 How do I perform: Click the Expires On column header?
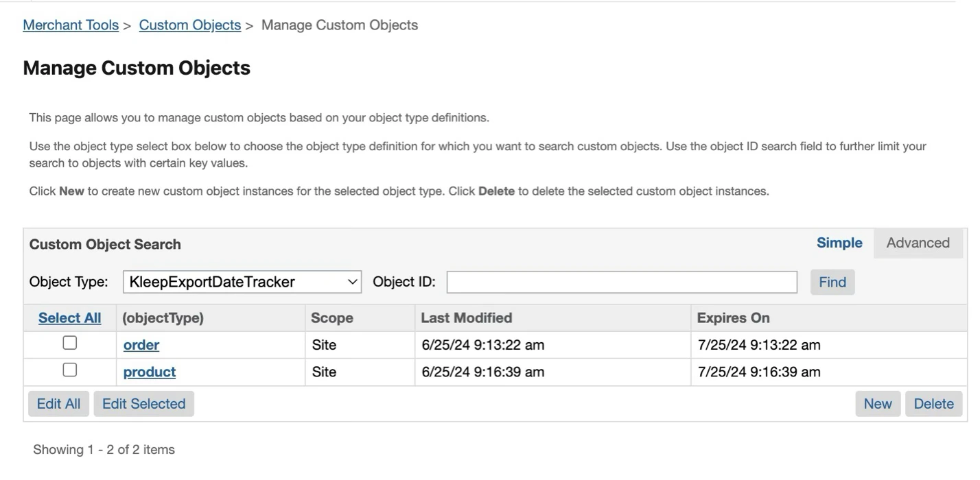click(733, 318)
